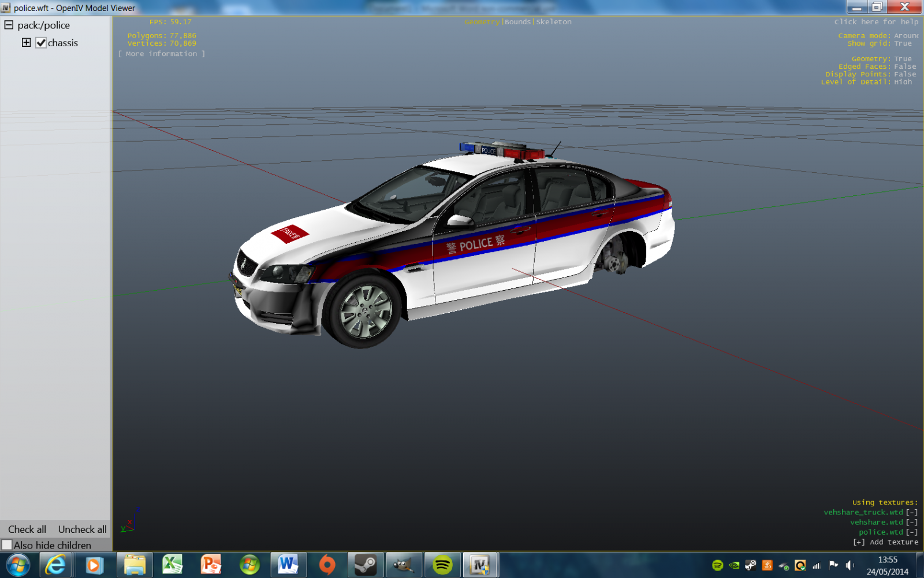Launch Spotify from the taskbar
The image size is (924, 578).
442,565
